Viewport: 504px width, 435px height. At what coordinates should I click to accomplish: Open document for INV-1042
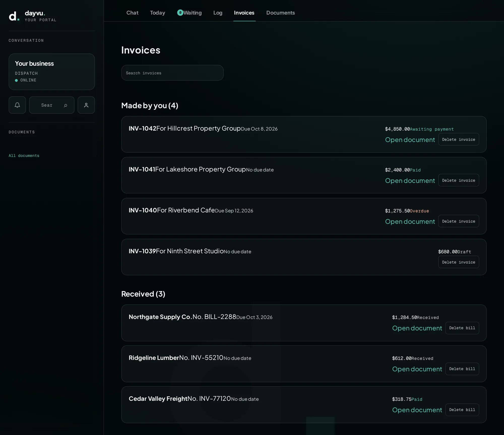click(410, 140)
